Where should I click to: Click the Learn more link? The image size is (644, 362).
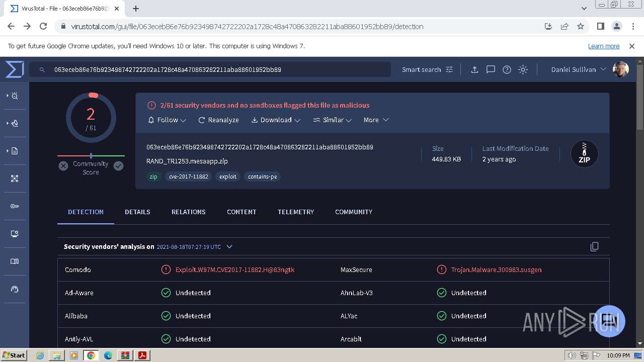(604, 46)
